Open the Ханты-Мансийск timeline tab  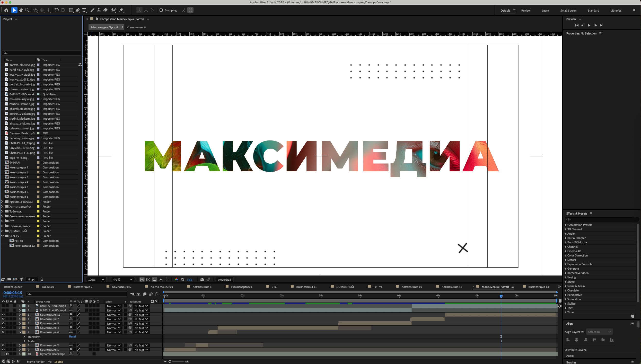[162, 287]
